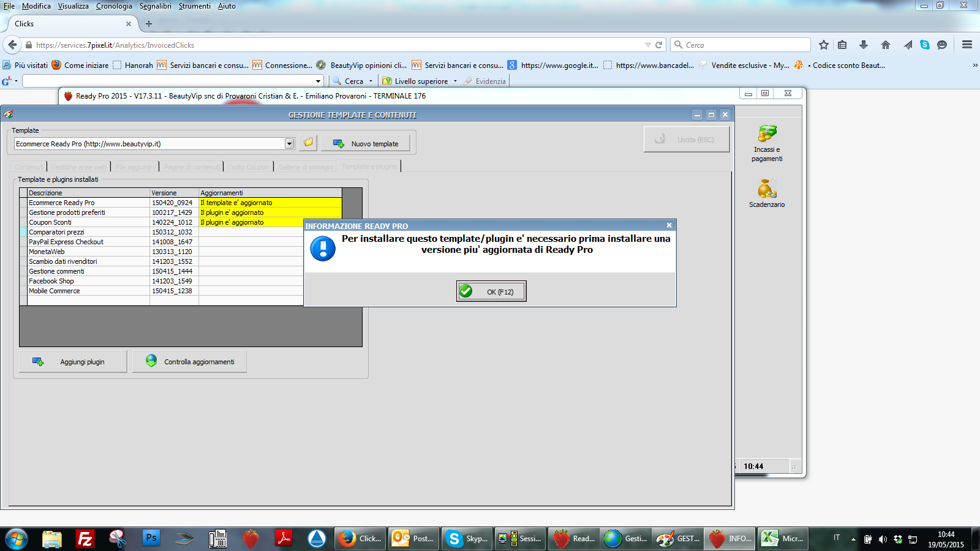The height and width of the screenshot is (551, 980).
Task: Click Uscita (ESC) button
Action: point(687,140)
